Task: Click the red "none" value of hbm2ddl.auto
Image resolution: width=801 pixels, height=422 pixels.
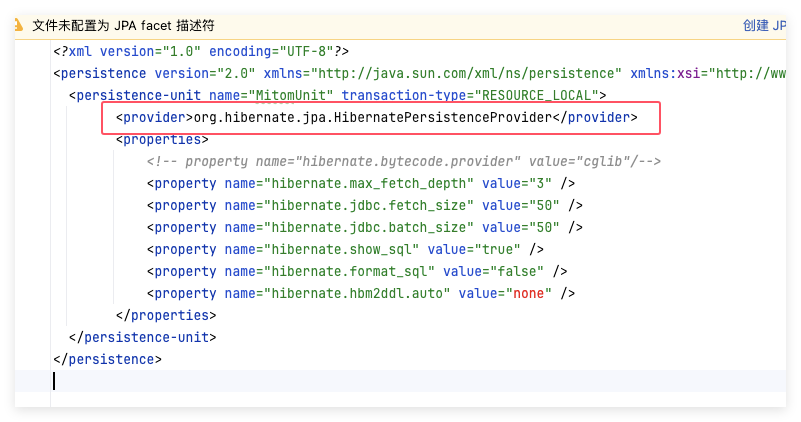Action: pos(528,293)
